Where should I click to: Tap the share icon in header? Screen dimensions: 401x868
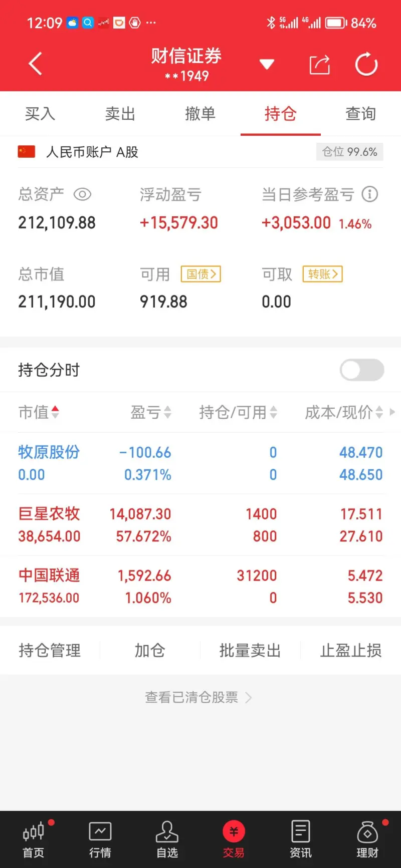coord(319,65)
